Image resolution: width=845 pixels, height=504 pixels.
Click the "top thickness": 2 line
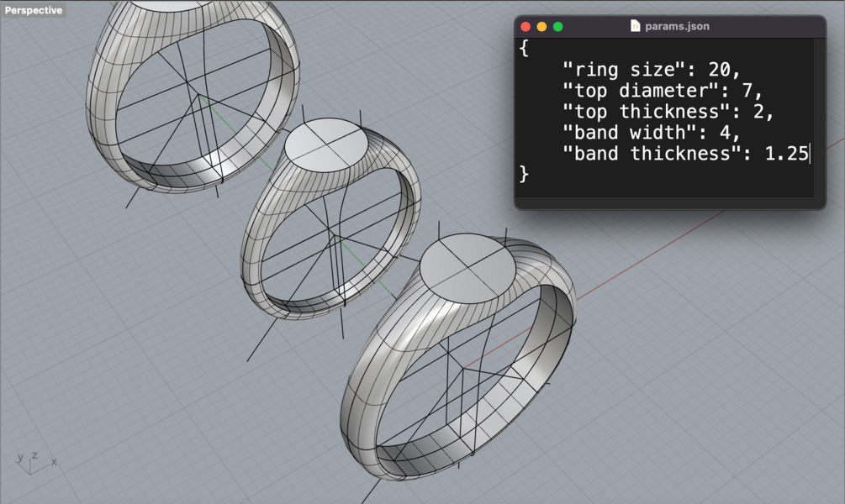pos(668,112)
